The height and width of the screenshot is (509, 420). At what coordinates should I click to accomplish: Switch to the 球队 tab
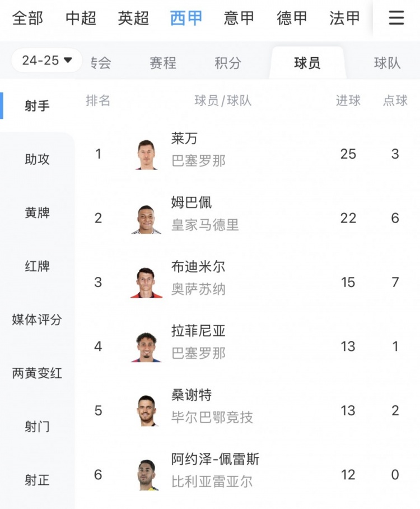point(387,63)
